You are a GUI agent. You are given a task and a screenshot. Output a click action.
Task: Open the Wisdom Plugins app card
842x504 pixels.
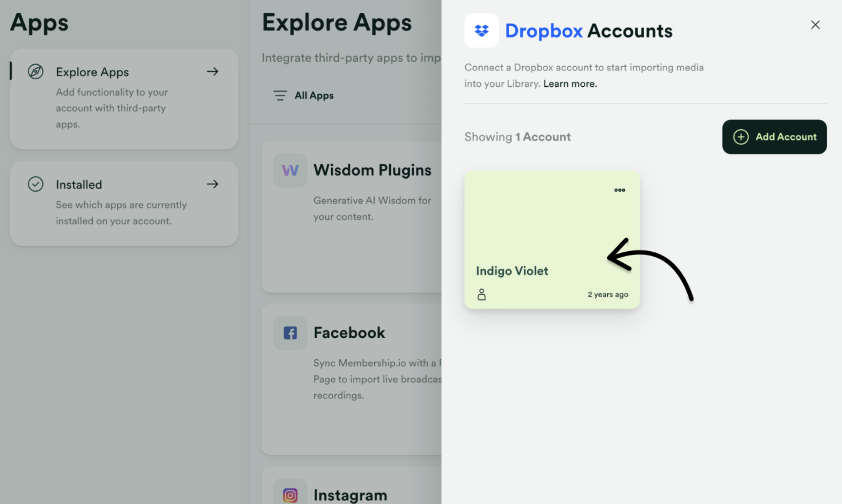point(351,217)
